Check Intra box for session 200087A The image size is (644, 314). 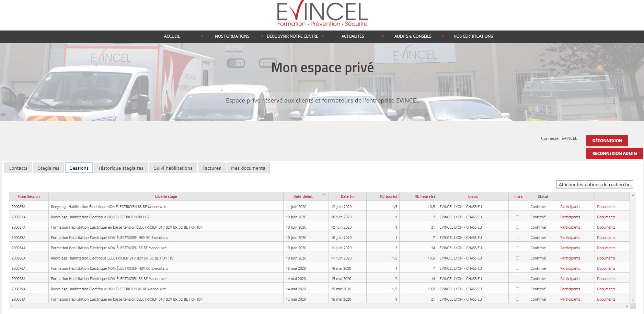point(518,227)
